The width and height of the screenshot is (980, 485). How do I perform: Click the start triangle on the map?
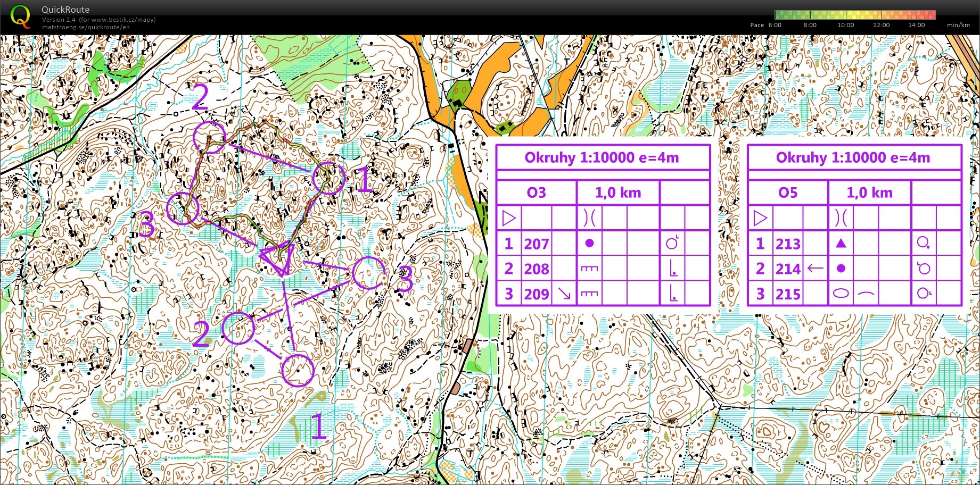tap(278, 259)
